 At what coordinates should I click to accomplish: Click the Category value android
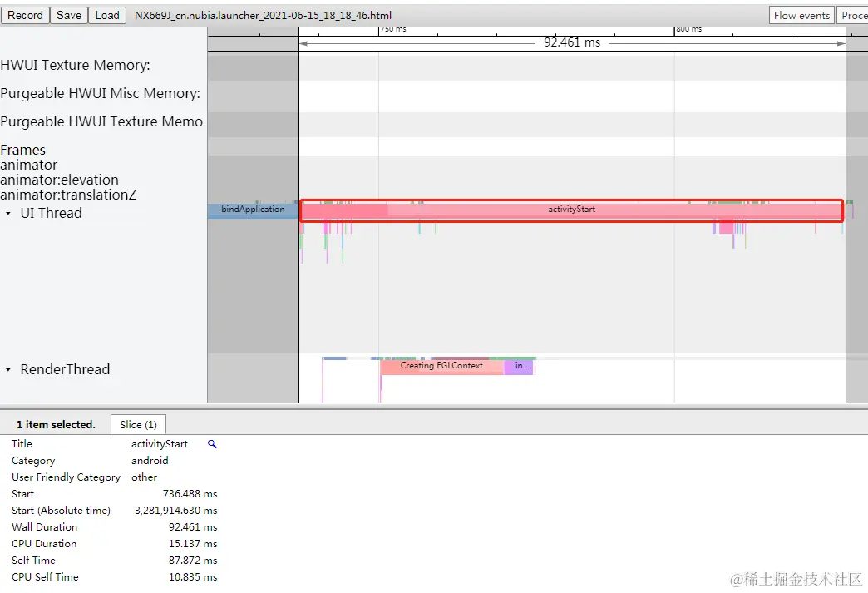(x=150, y=461)
